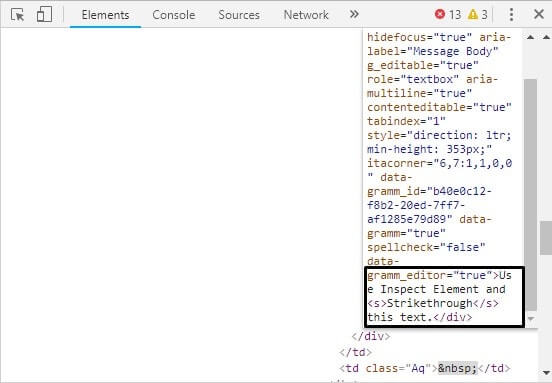The image size is (552, 383).
Task: Click the g_editable="true" attribute
Action: pyautogui.click(x=423, y=65)
